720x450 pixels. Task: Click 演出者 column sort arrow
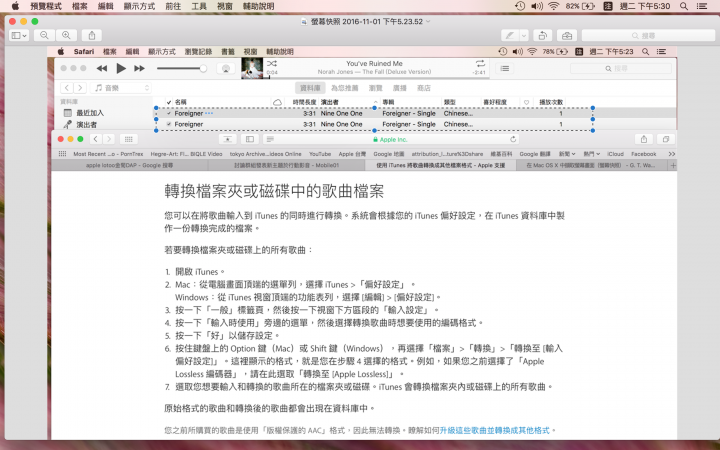375,102
